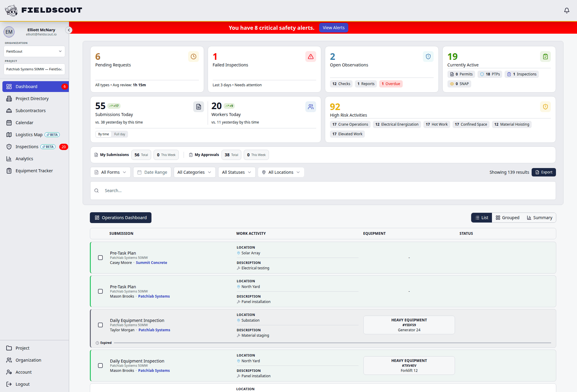The width and height of the screenshot is (577, 392).
Task: Click the Failed Inspections warning triangle icon
Action: 311,57
